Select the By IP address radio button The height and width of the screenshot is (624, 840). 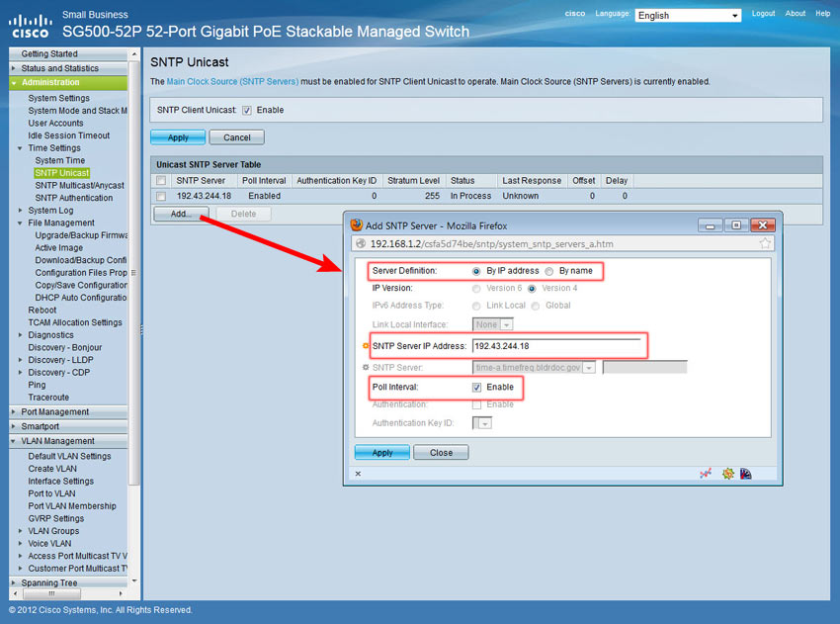point(475,271)
